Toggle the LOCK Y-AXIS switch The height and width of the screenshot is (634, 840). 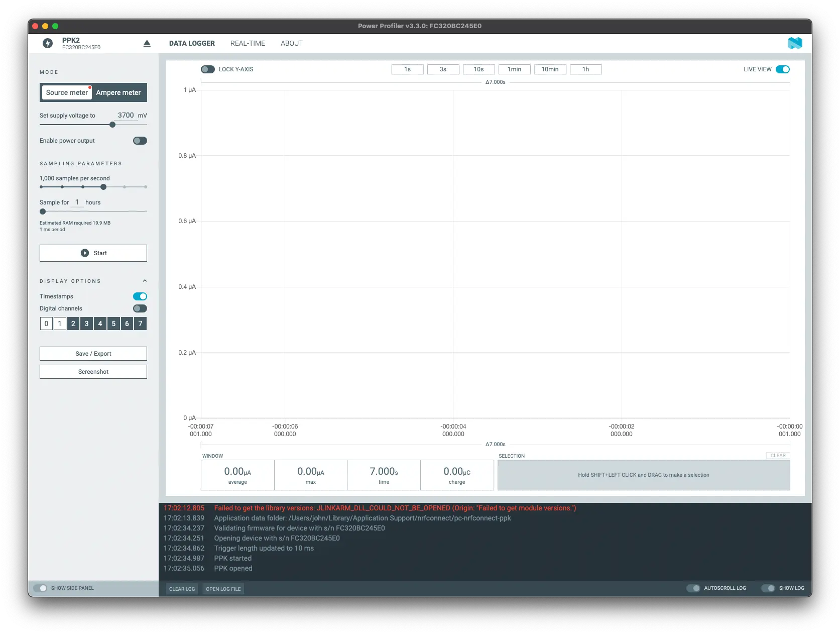(x=208, y=69)
